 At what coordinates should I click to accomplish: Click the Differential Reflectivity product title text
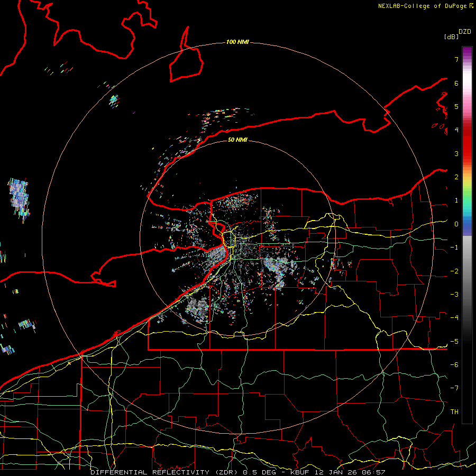click(x=238, y=472)
